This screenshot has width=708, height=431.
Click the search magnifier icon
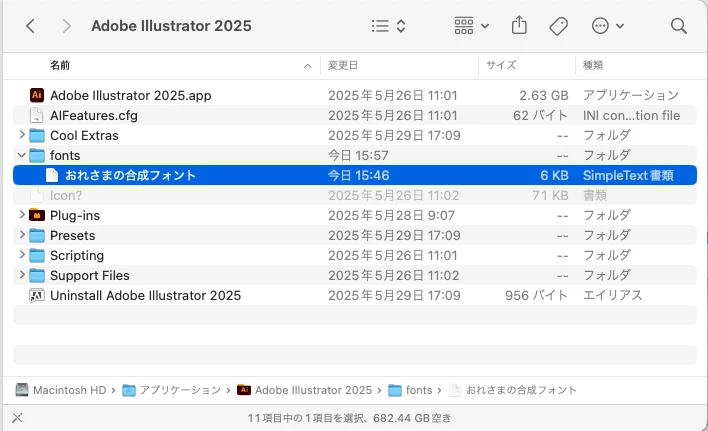679,26
